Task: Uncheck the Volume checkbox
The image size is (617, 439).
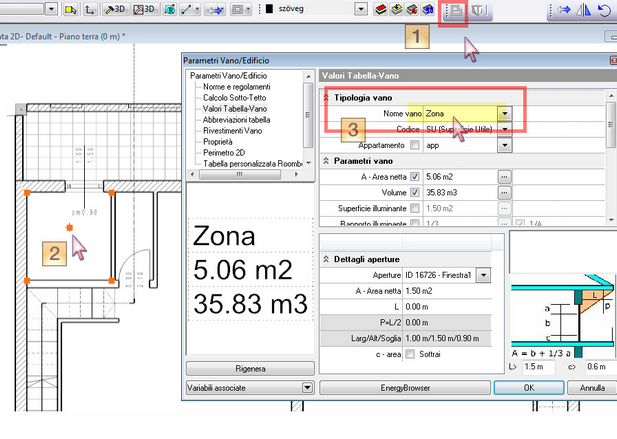Action: (x=415, y=192)
